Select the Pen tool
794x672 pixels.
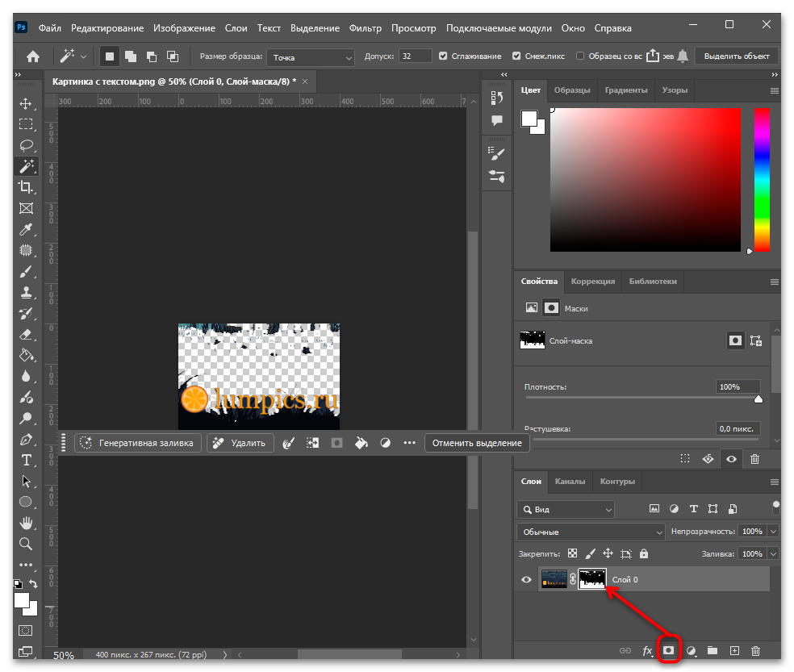[26, 440]
